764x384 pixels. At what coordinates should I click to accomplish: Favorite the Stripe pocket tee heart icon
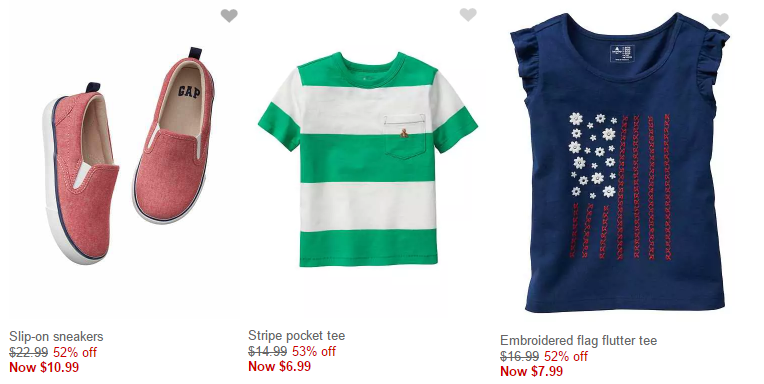pos(468,15)
